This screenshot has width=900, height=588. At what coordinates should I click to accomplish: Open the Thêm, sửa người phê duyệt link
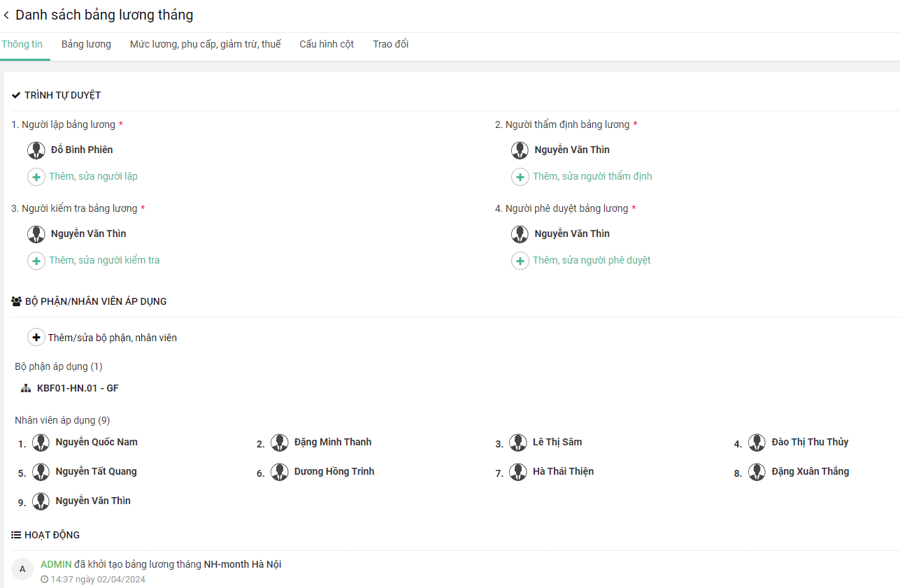click(592, 260)
